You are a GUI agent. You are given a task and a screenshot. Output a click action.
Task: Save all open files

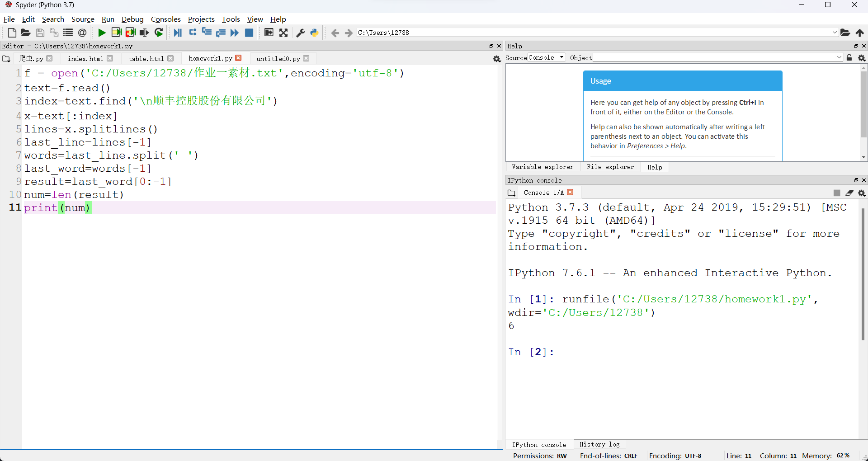click(x=54, y=33)
